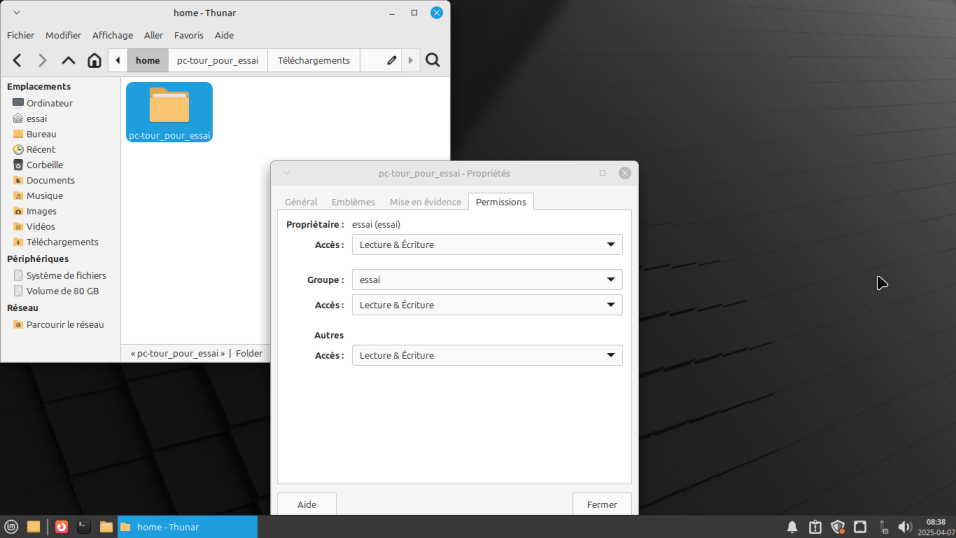Viewport: 956px width, 538px height.
Task: Open Parcourir le réseau in sidebar
Action: [x=65, y=325]
